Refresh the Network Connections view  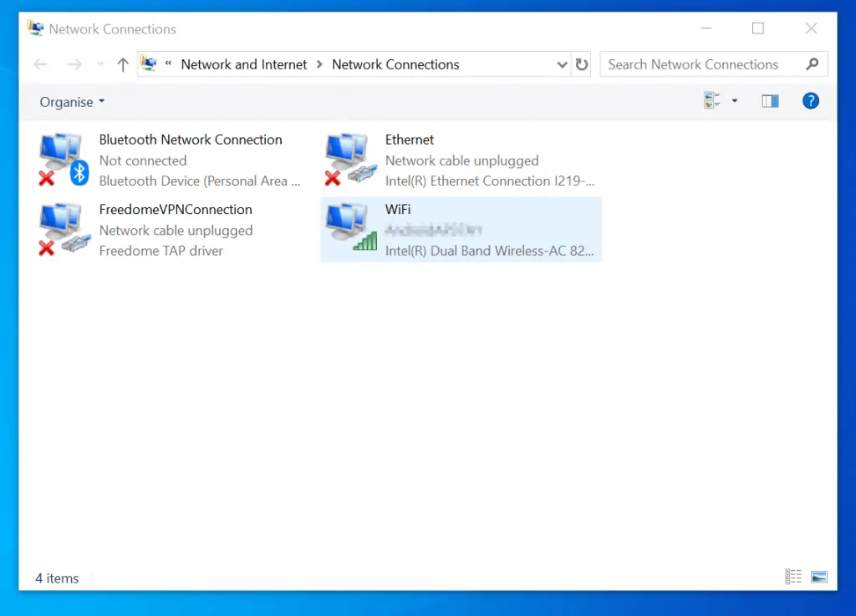[x=582, y=64]
